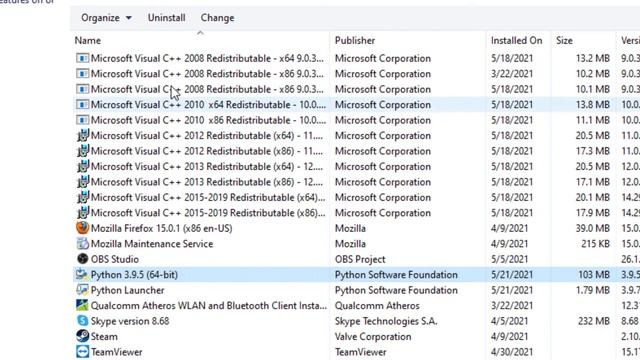Image resolution: width=640 pixels, height=360 pixels.
Task: Click the Skype version 8.68 icon
Action: click(x=82, y=321)
